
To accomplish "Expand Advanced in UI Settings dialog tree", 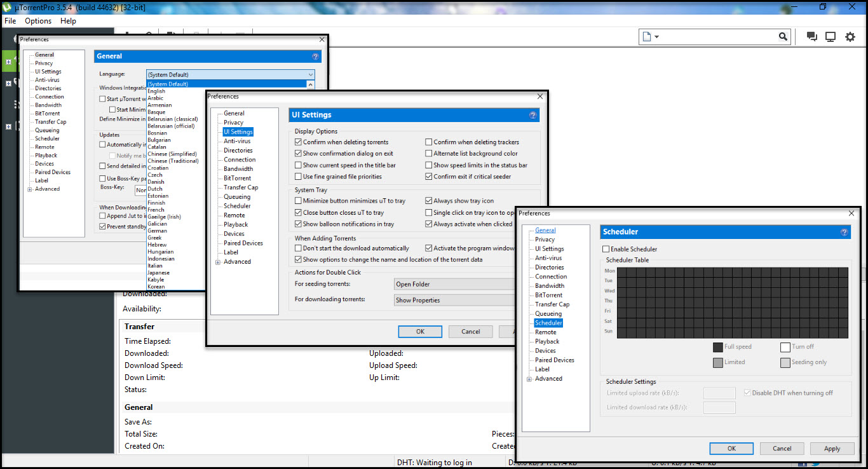I will [218, 262].
